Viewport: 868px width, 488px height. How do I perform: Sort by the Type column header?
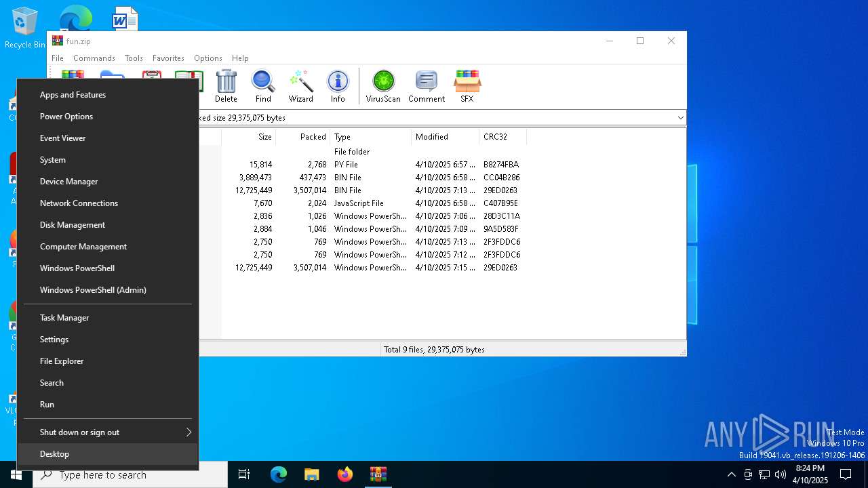[370, 137]
